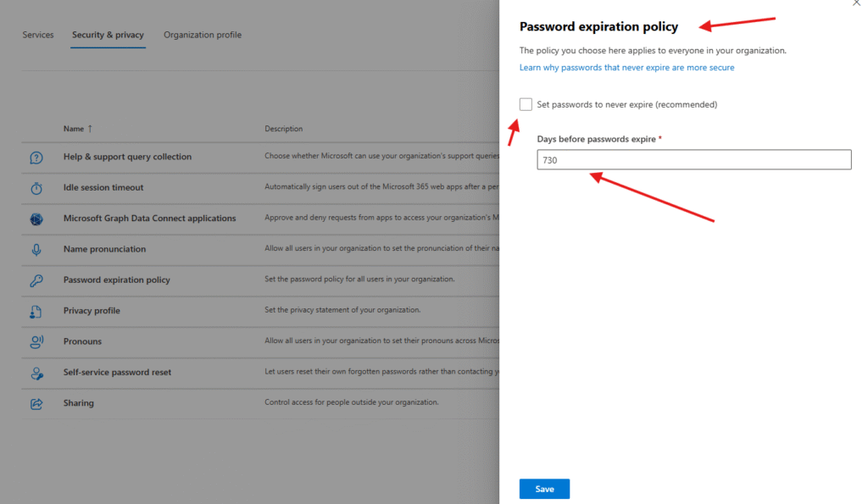
Task: Click the Pronouns speaking-person icon
Action: (x=36, y=341)
